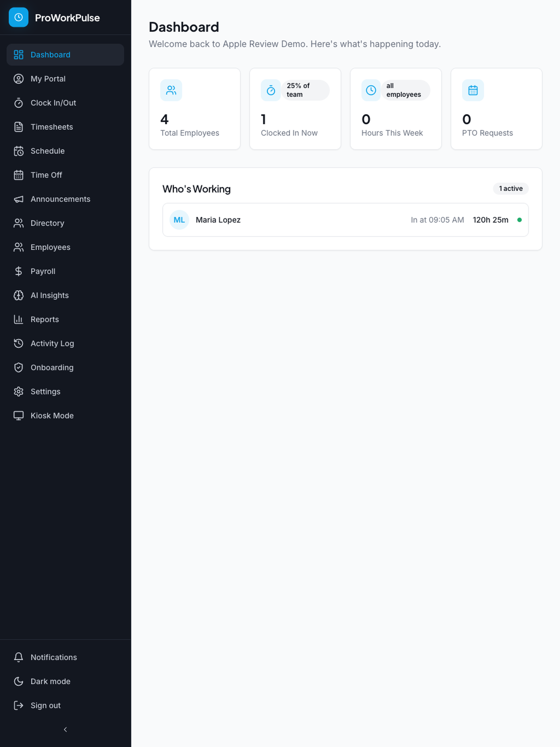Viewport: 560px width, 747px height.
Task: Click the Timesheets document icon
Action: click(x=19, y=127)
